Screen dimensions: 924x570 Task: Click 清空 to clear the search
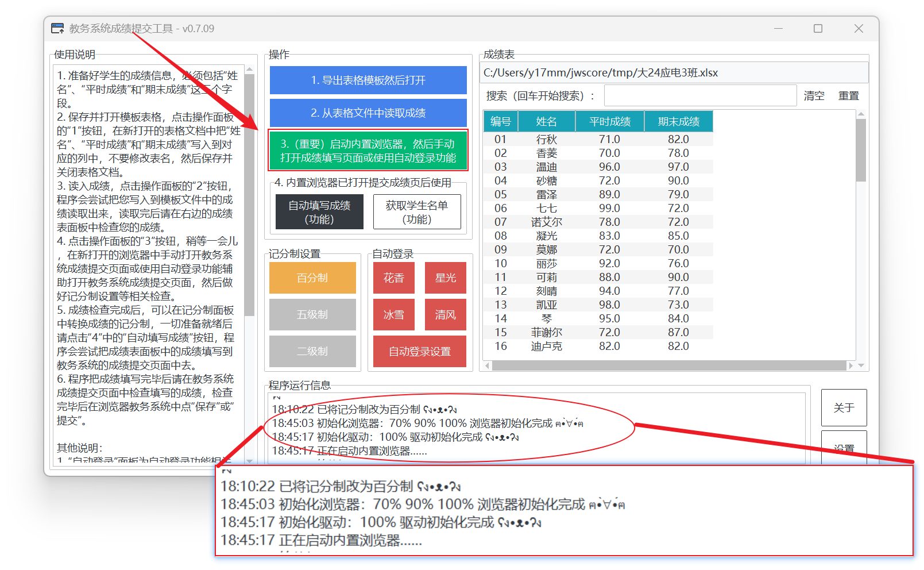[814, 95]
